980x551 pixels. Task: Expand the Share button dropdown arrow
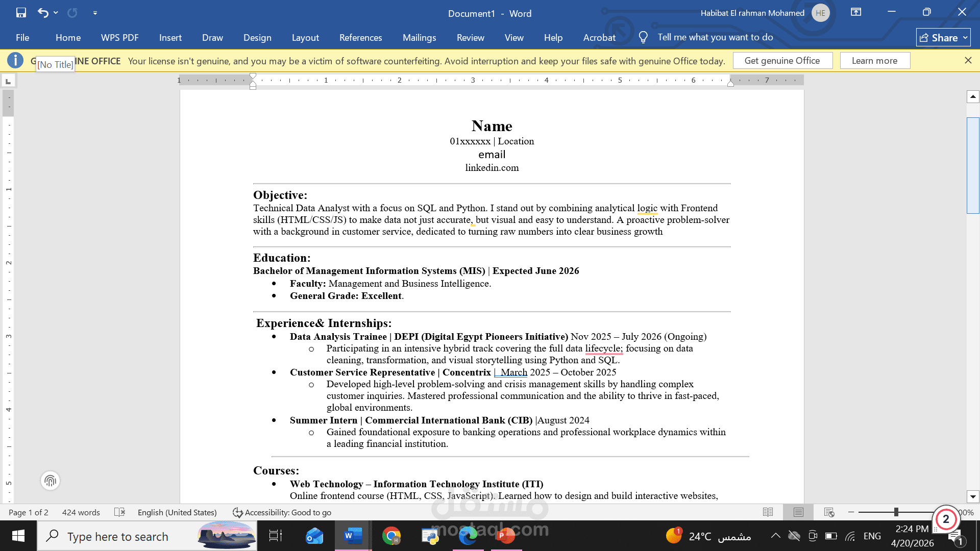(x=965, y=38)
